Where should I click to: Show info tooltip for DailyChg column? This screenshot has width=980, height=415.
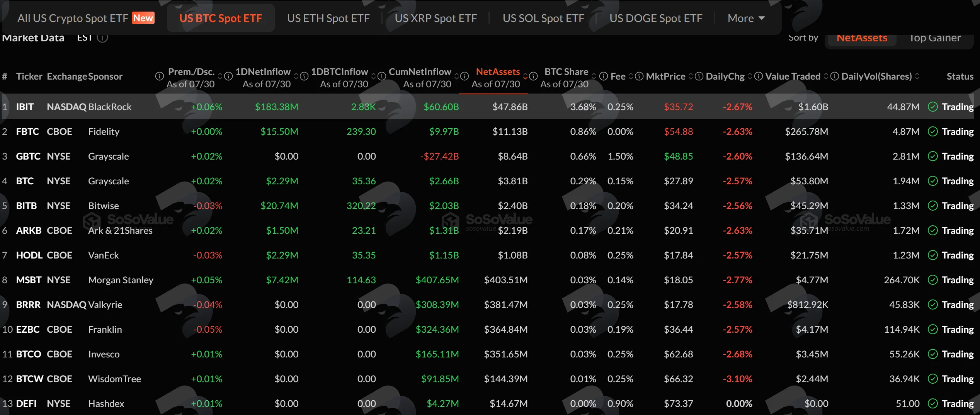coord(699,76)
